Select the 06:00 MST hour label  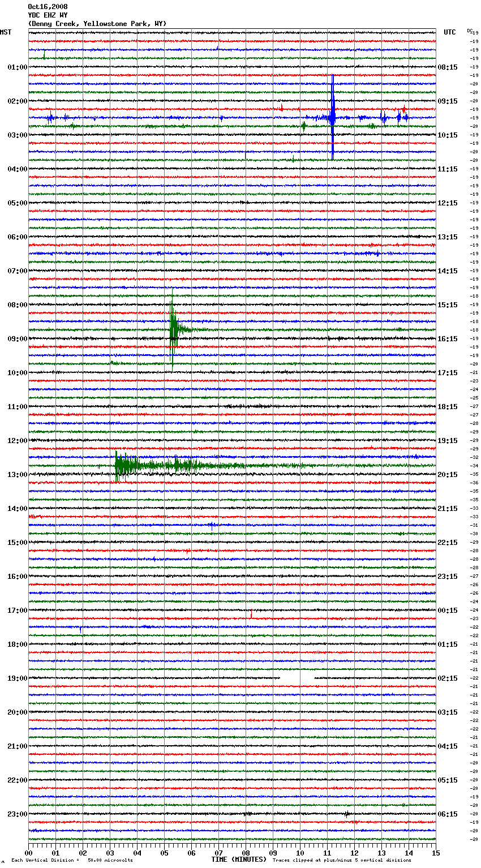18,237
